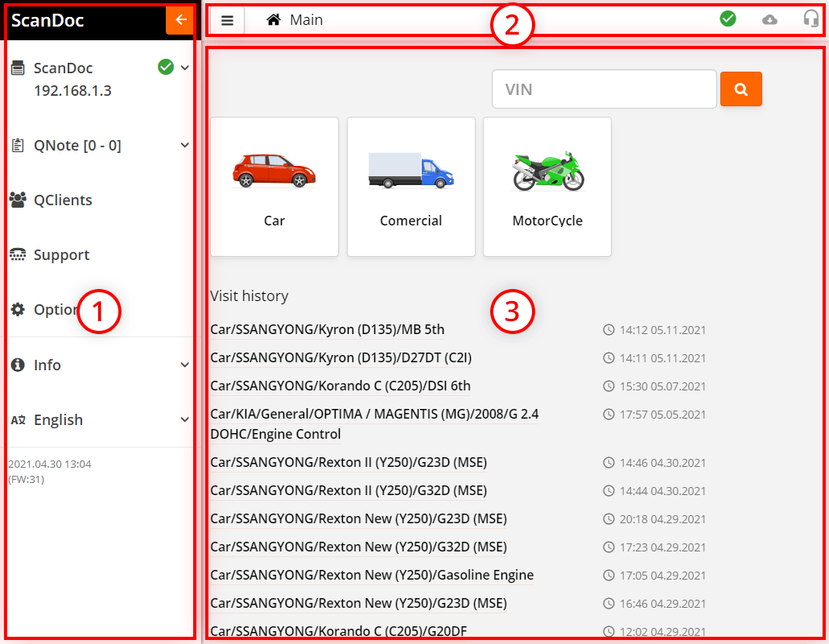
Task: Expand the Info section chevron
Action: pyautogui.click(x=185, y=365)
